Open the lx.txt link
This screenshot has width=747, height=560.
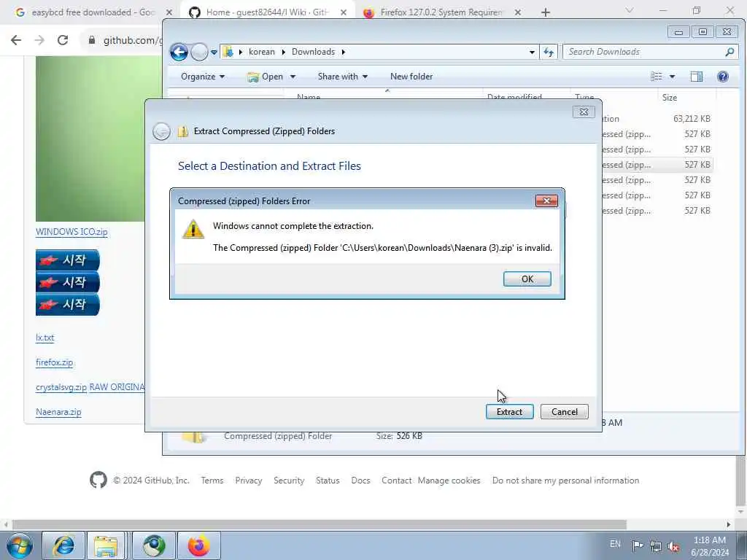point(44,338)
